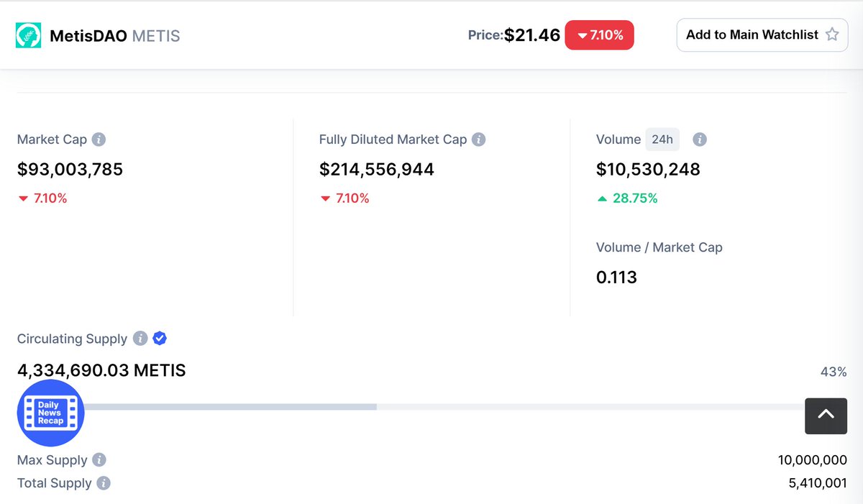Open the Daily News Recap bubble
Viewport: 863px width, 504px height.
click(50, 413)
